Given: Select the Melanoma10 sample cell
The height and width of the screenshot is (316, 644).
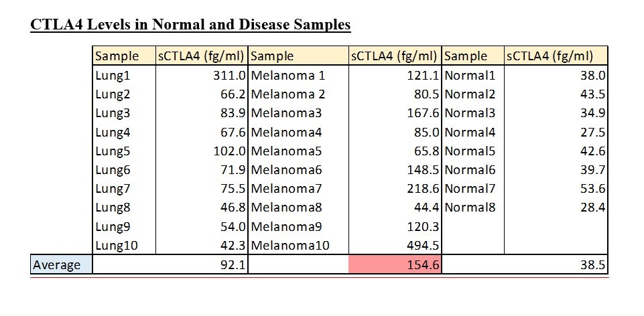Looking at the screenshot, I should [298, 246].
